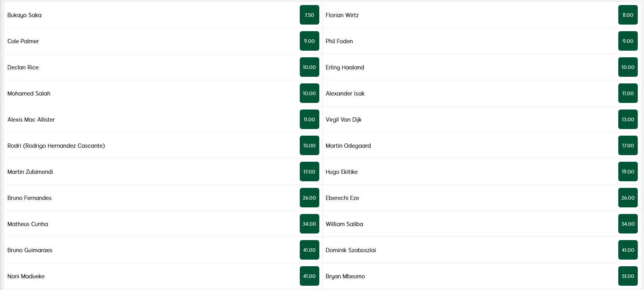This screenshot has width=644, height=290.
Task: Pick Florian Wirtz at 8.00
Action: [628, 15]
